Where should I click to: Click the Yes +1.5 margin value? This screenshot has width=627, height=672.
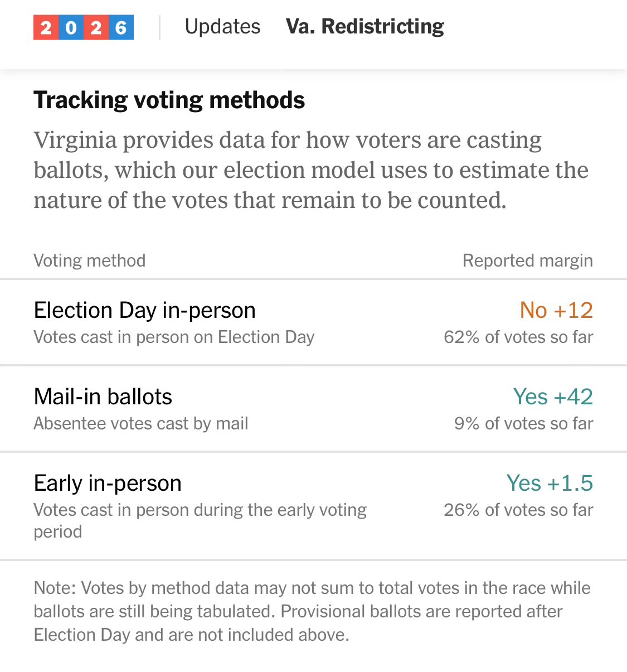(549, 483)
